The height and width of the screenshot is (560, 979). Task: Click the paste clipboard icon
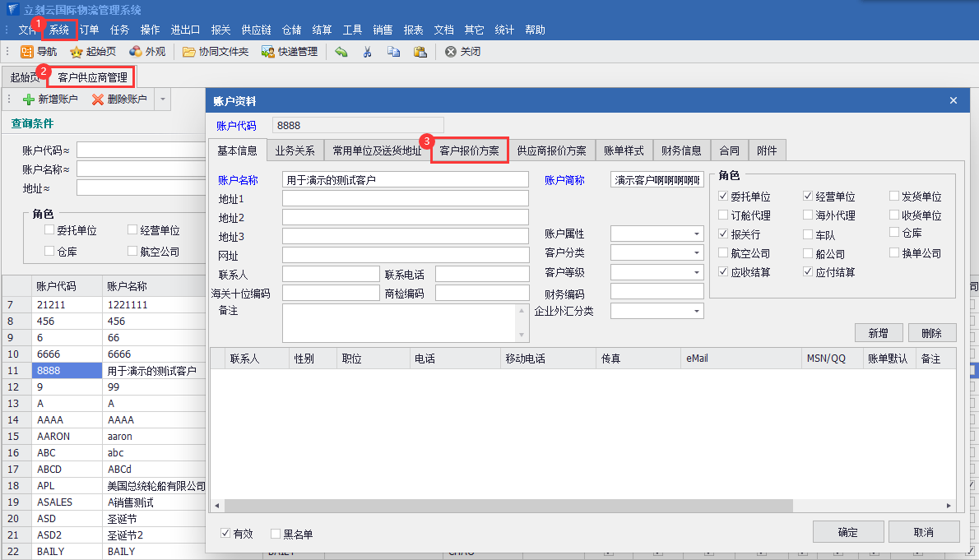(420, 52)
